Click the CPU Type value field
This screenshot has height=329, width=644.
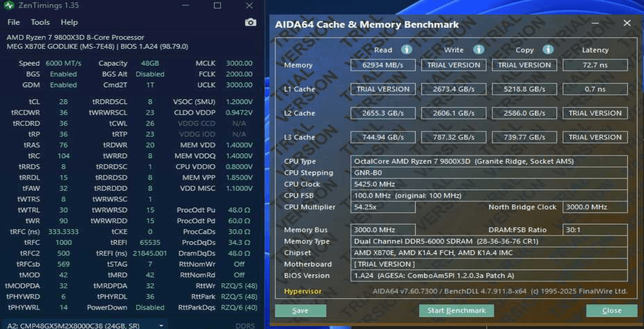[489, 161]
